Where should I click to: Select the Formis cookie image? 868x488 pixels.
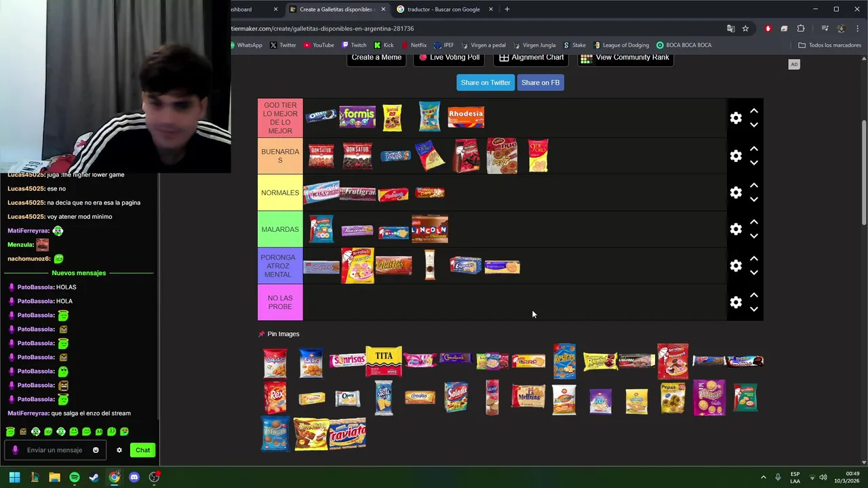[x=357, y=117]
